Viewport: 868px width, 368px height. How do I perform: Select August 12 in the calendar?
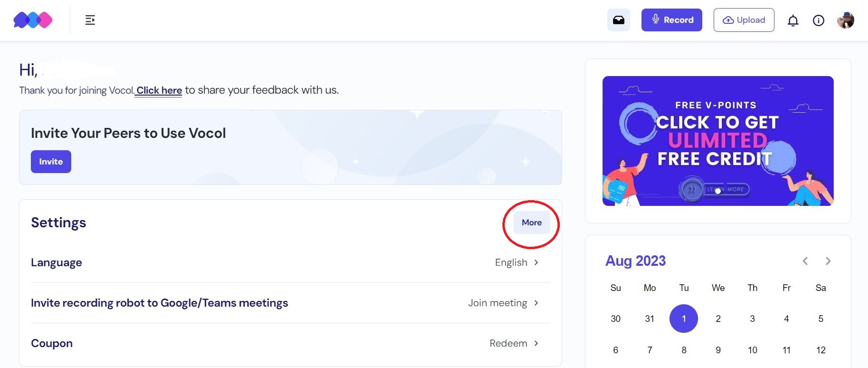pos(821,350)
